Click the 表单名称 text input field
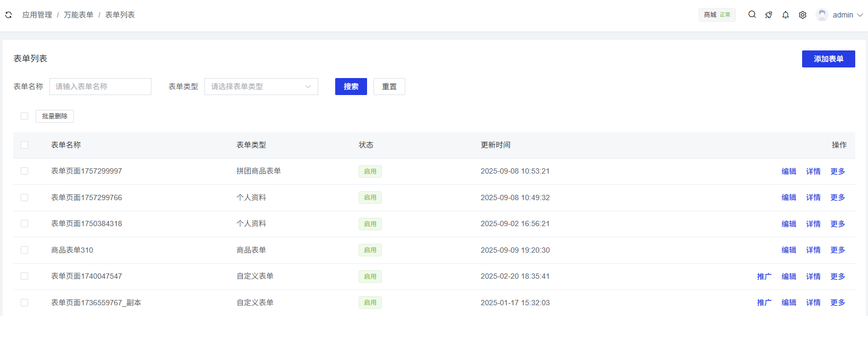Viewport: 868px width, 344px height. coord(100,87)
